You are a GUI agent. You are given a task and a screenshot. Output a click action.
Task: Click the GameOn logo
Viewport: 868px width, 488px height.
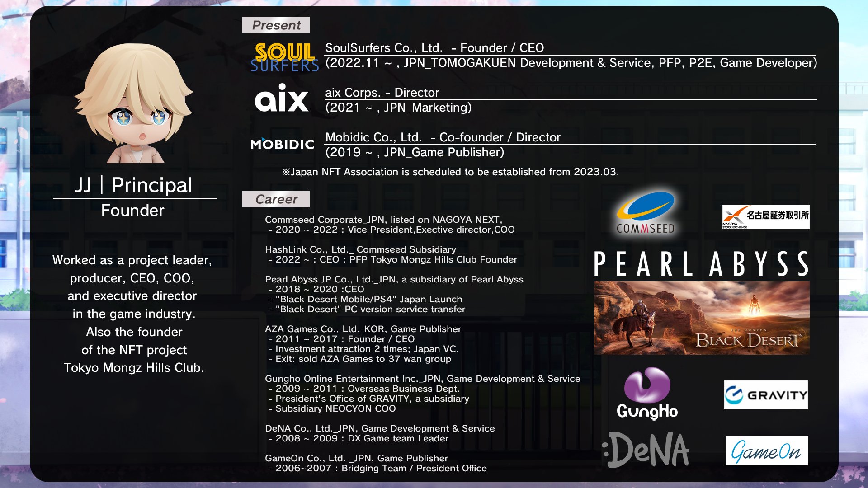click(x=766, y=450)
